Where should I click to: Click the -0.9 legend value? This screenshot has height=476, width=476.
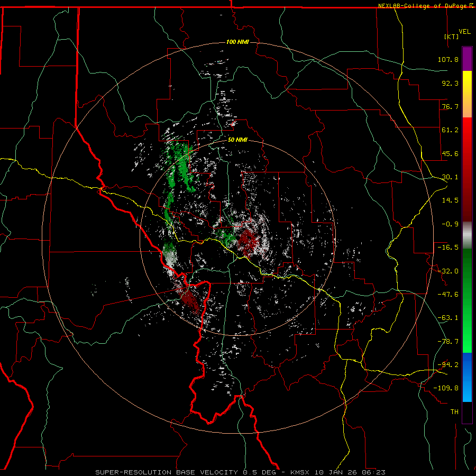450,224
